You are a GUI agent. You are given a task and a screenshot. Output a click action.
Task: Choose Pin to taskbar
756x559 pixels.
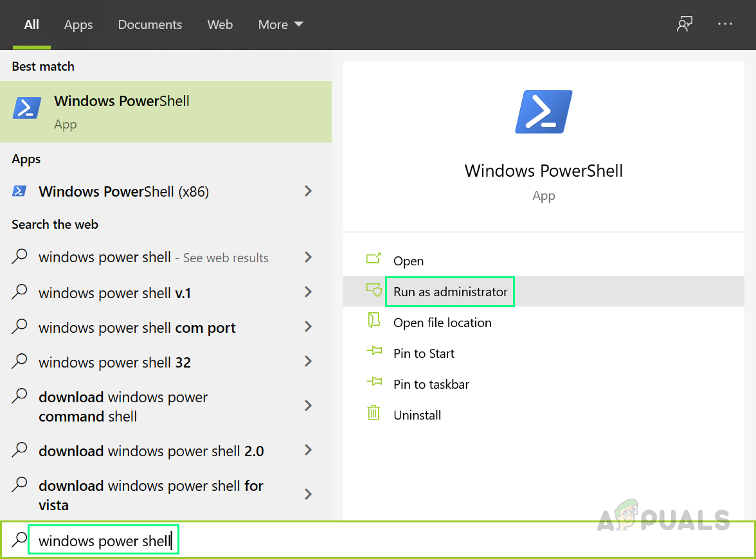click(x=543, y=384)
